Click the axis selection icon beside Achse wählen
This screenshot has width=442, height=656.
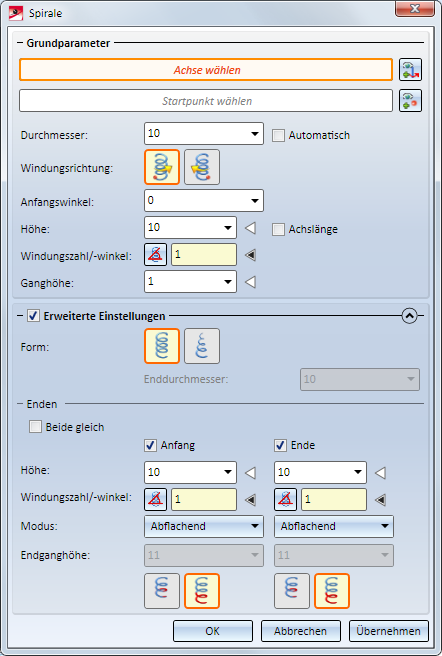click(x=410, y=69)
